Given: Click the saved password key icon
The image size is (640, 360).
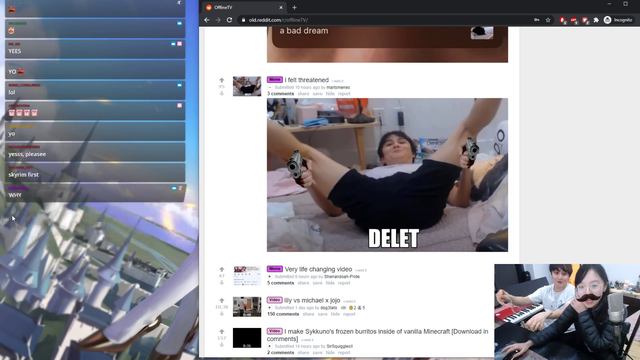Looking at the screenshot, I should pyautogui.click(x=537, y=20).
